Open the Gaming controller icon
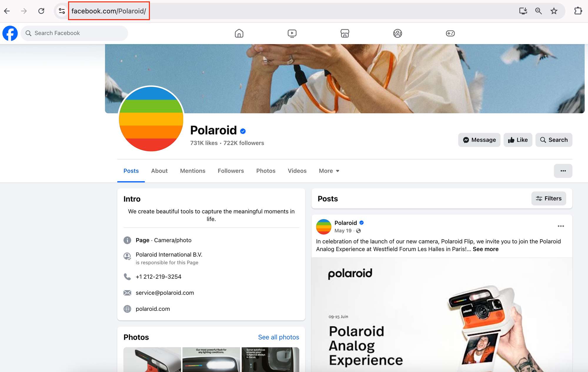The image size is (588, 372). [450, 33]
